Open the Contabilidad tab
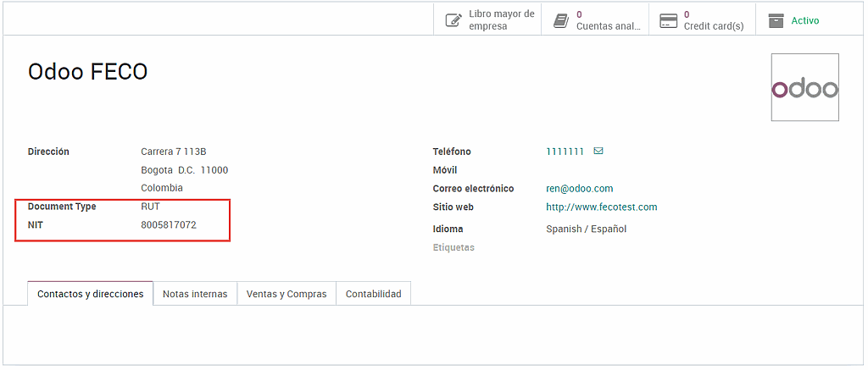Viewport: 868px width, 370px height. (x=373, y=294)
